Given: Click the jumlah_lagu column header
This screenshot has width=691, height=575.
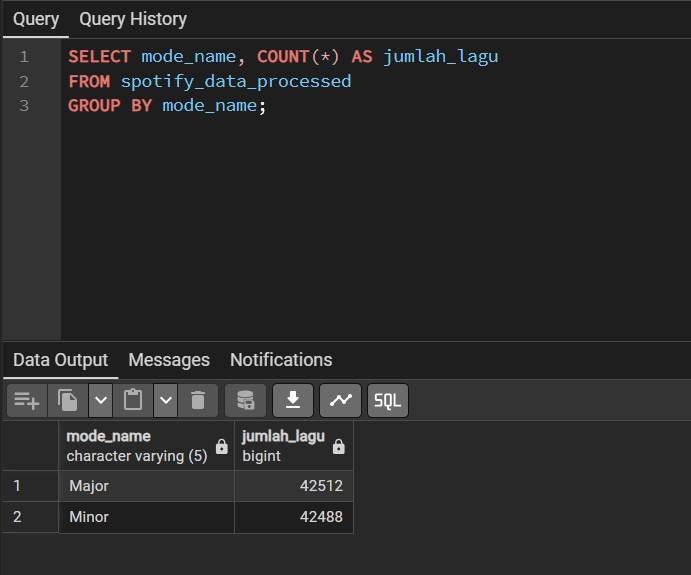Looking at the screenshot, I should 294,446.
